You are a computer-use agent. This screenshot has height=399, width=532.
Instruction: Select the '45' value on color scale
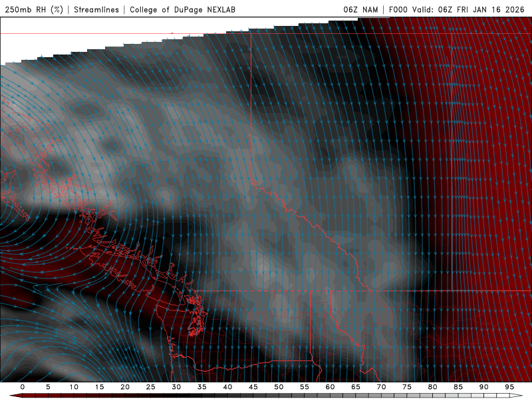253,387
